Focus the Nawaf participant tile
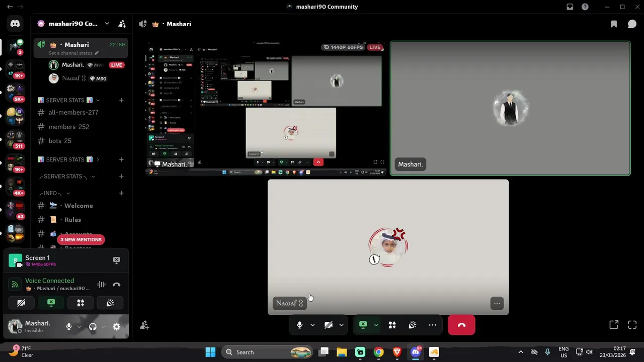Viewport: 644px width, 362px height. click(x=388, y=247)
